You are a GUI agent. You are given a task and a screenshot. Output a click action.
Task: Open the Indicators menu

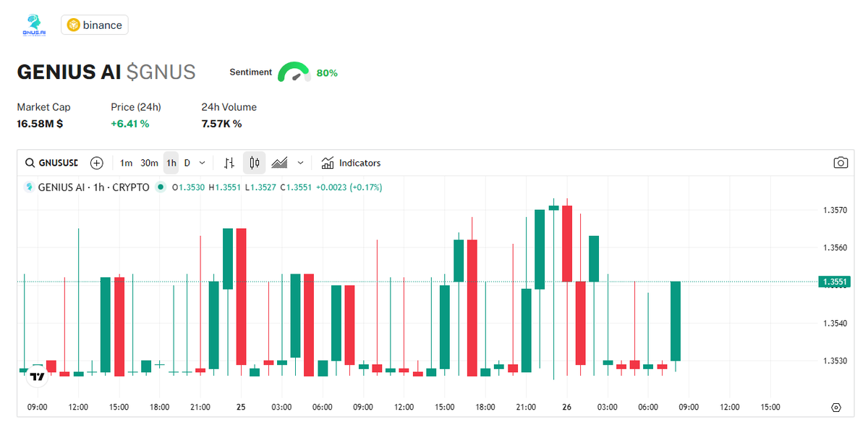point(351,163)
